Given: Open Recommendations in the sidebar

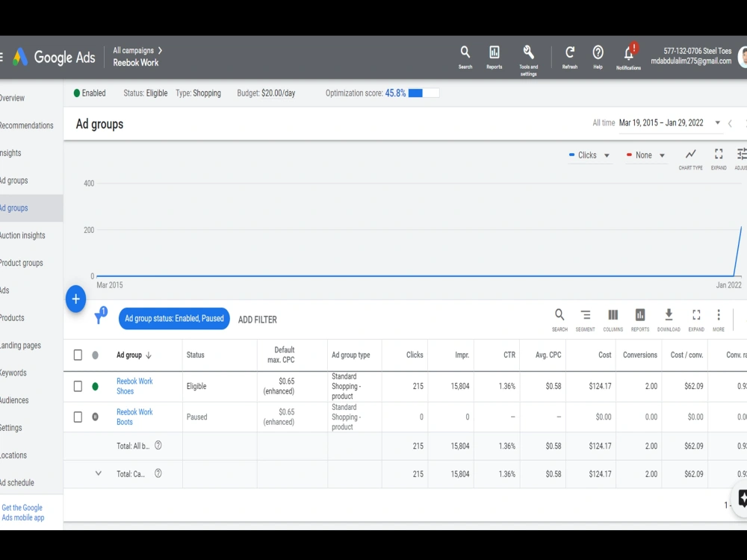Looking at the screenshot, I should point(26,125).
